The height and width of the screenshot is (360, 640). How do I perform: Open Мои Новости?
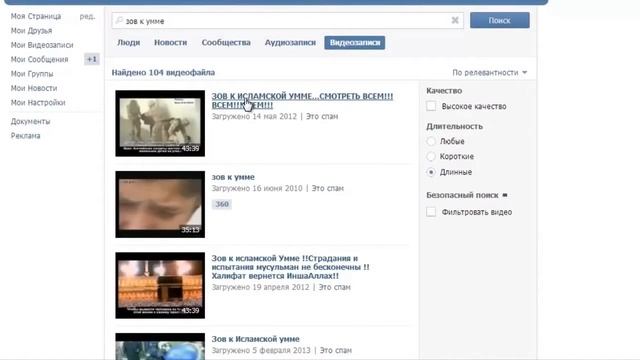[34, 88]
